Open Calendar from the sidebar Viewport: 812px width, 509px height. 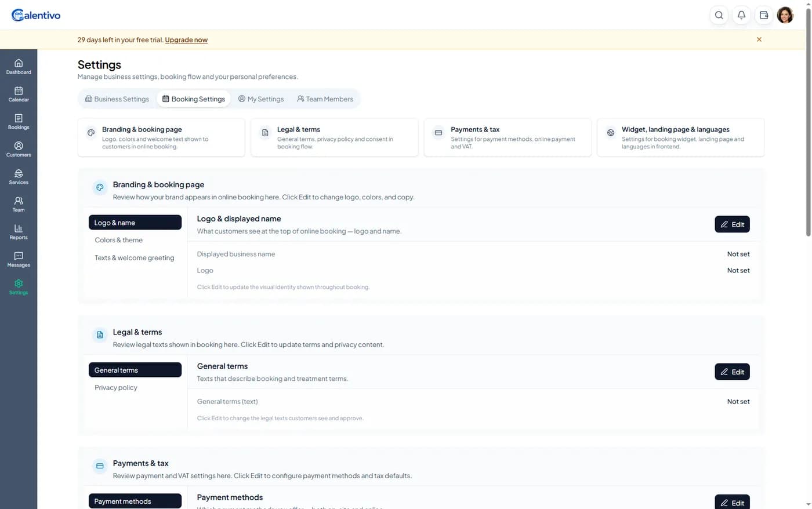pyautogui.click(x=19, y=94)
